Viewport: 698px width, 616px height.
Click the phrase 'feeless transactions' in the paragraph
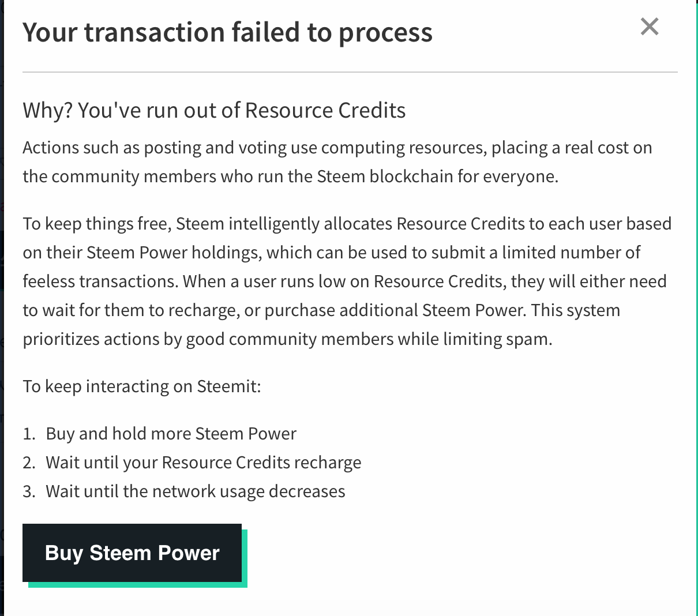(100, 281)
